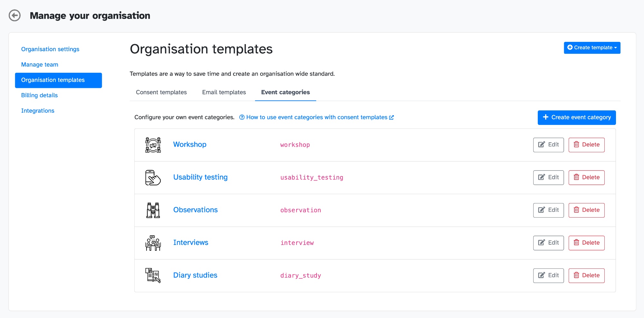Click the Observations binoculars icon

click(x=153, y=210)
